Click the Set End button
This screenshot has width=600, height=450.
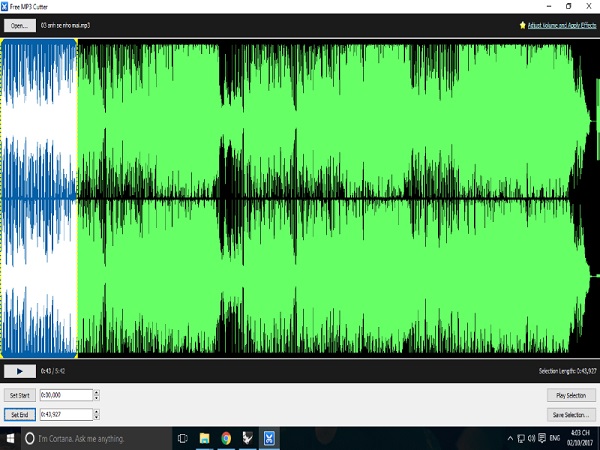(20, 414)
